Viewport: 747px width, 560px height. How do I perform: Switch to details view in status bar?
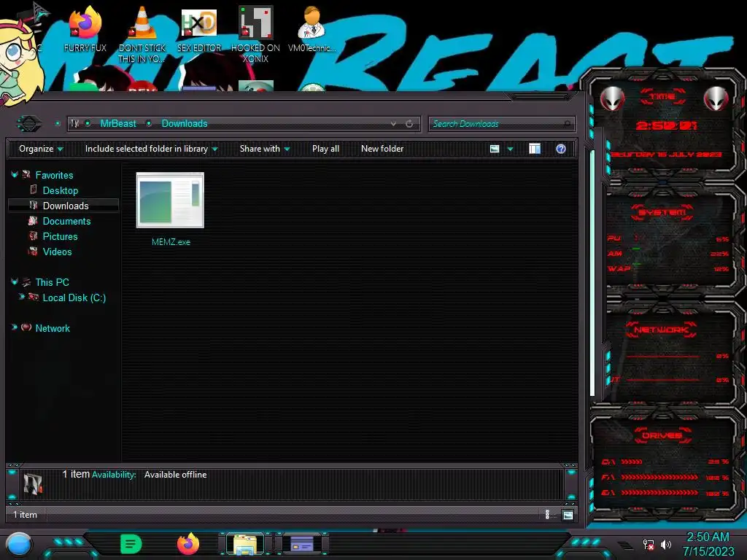point(547,514)
